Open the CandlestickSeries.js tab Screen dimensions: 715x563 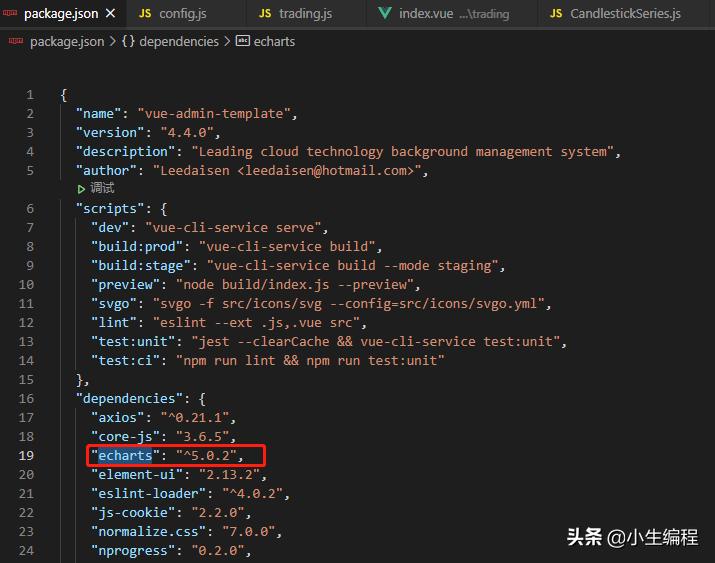(625, 14)
